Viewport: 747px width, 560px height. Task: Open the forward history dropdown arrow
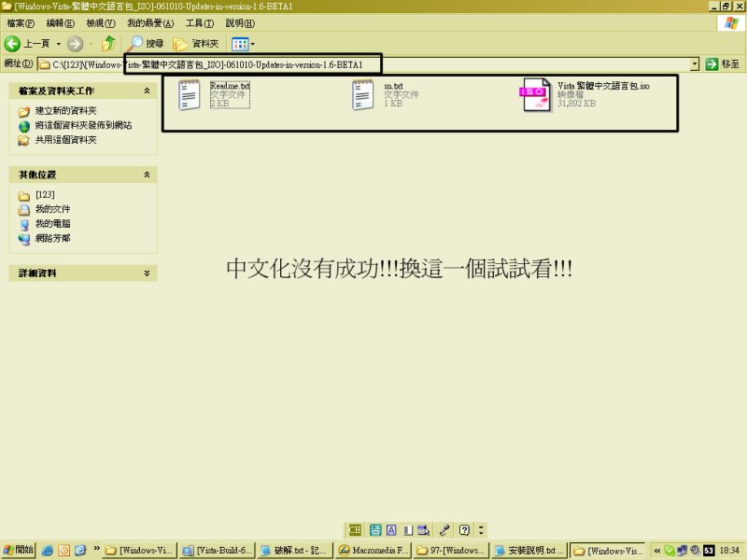[91, 44]
